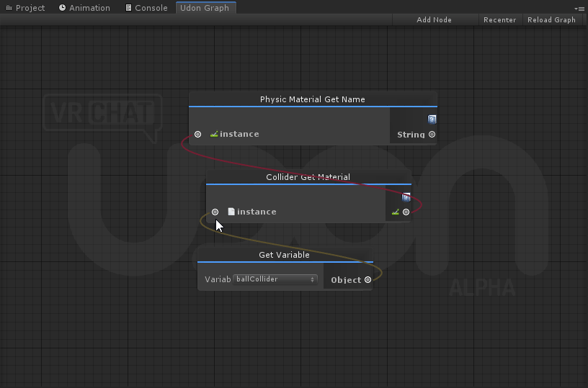Switch to the Console tab
The width and height of the screenshot is (588, 388).
click(146, 7)
